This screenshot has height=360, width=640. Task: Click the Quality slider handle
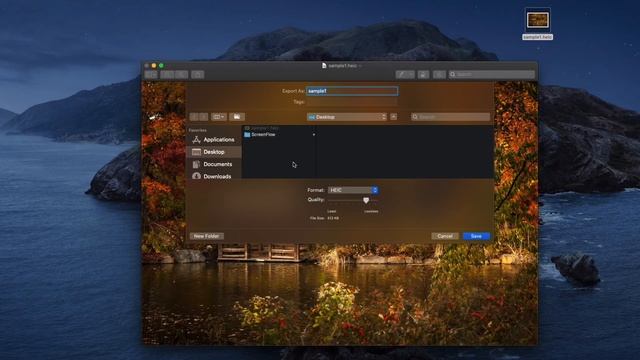coord(366,200)
